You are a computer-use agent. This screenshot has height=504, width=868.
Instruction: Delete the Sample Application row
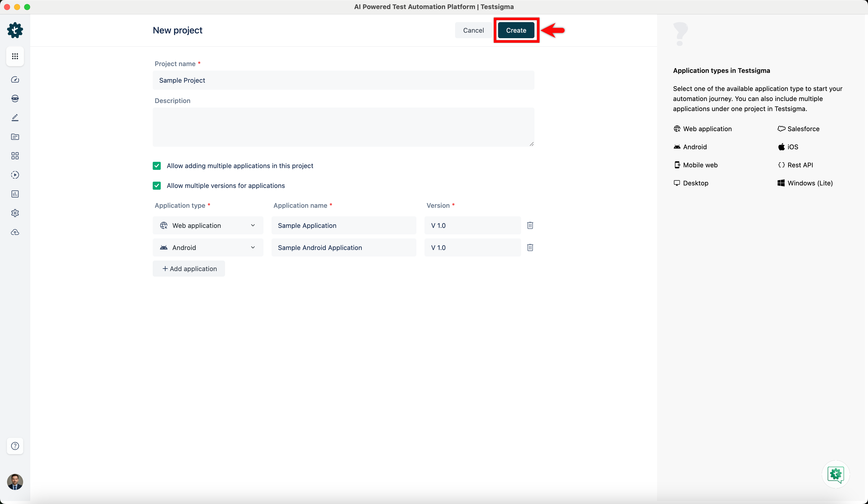pos(530,225)
